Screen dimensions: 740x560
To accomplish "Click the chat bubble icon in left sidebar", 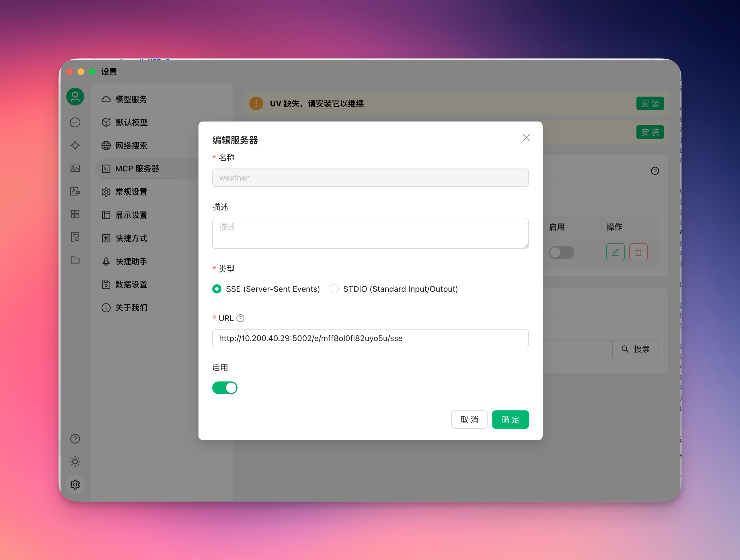I will [x=75, y=122].
